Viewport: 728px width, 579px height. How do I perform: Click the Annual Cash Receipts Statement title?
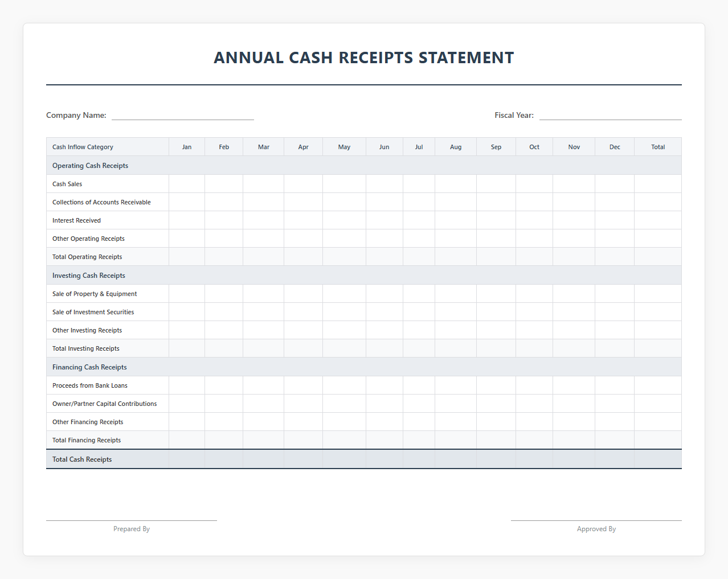(364, 58)
